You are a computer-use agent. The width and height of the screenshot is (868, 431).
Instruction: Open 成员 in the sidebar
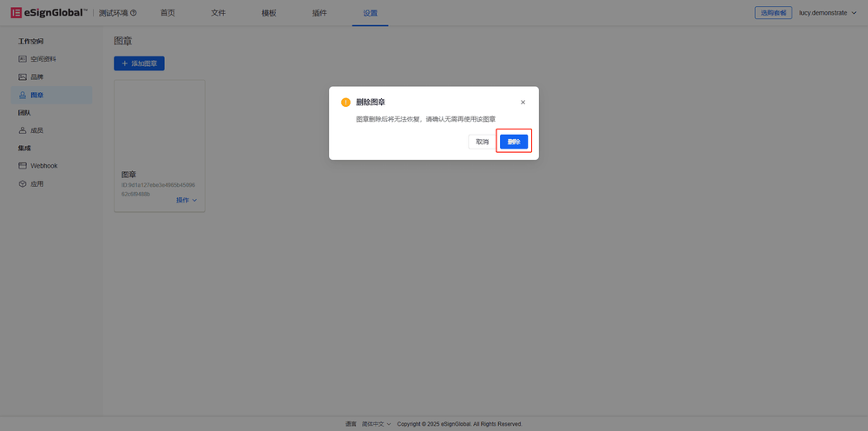click(x=36, y=130)
